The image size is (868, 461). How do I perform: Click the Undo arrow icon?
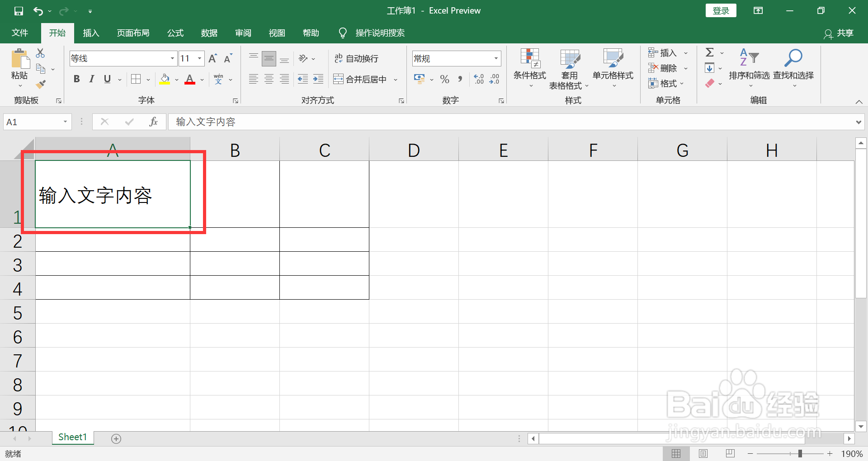tap(38, 11)
